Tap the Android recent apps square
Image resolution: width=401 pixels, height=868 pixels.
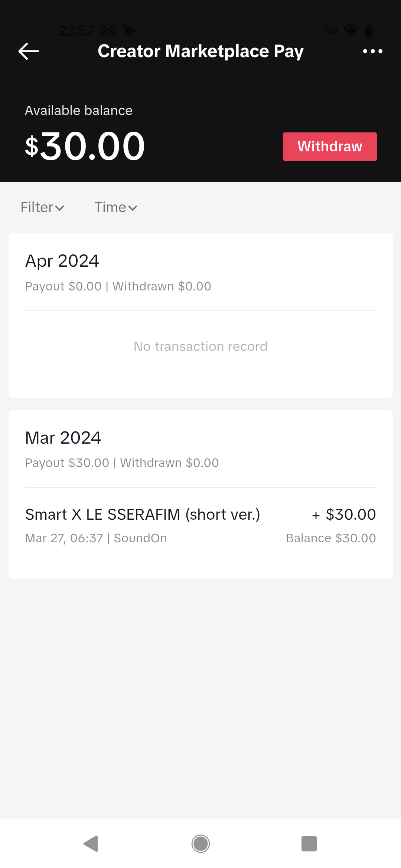click(309, 844)
